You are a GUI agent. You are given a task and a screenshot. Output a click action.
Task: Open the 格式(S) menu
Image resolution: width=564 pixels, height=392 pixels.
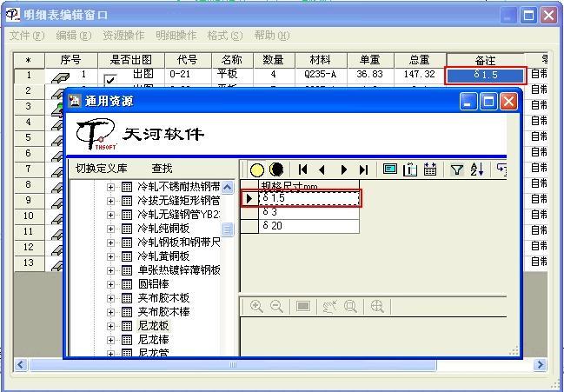coord(225,36)
